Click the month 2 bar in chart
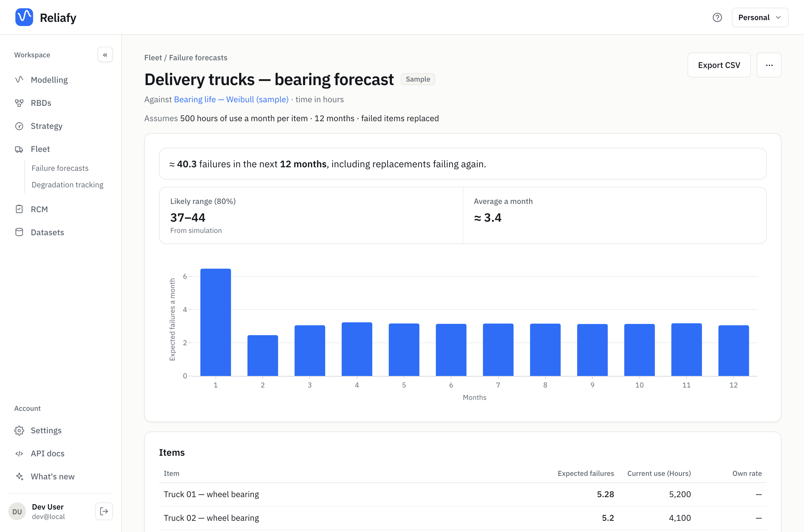Image resolution: width=804 pixels, height=532 pixels. click(x=262, y=355)
